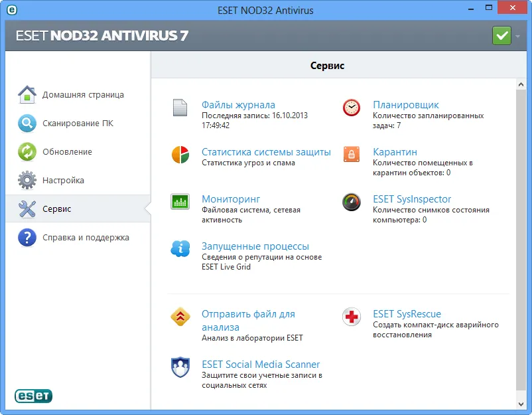Click the Планировщик link
This screenshot has width=532, height=415.
click(x=406, y=105)
